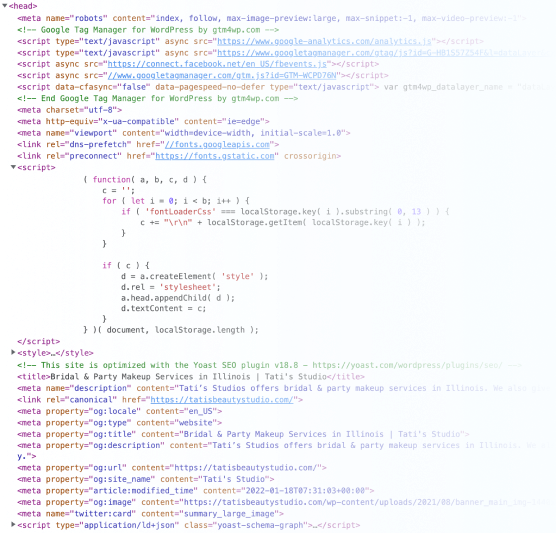Click the 'for ( let i = 0' loop line
The width and height of the screenshot is (556, 533).
176,201
